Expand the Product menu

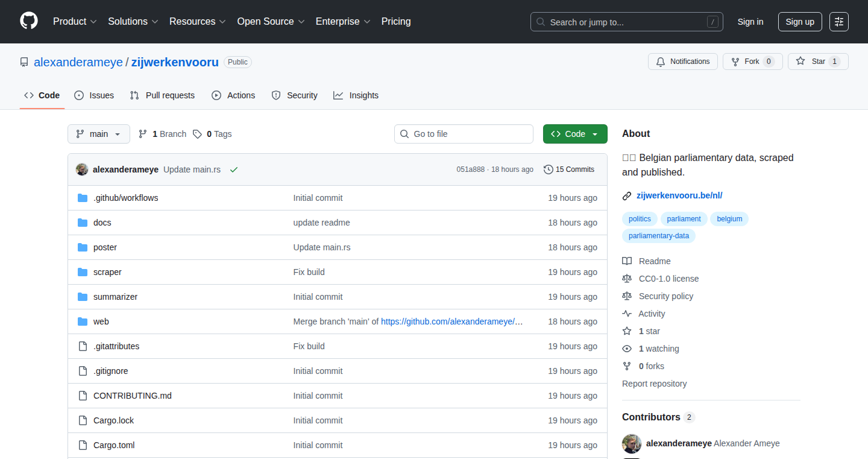pyautogui.click(x=75, y=21)
